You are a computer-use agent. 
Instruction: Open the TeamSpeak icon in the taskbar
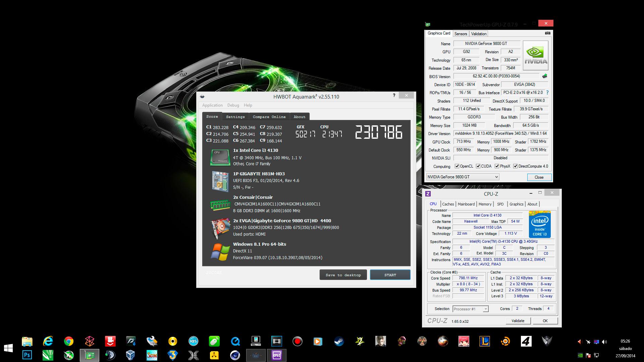point(110,355)
